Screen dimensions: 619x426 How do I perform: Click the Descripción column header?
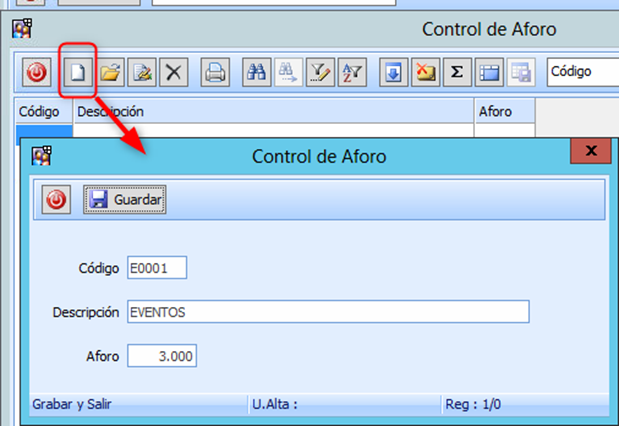click(x=272, y=111)
